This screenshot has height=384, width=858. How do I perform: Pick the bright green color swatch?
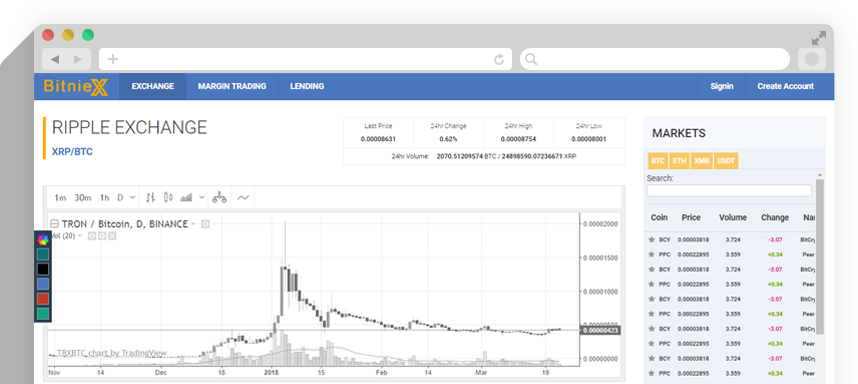coord(43,313)
